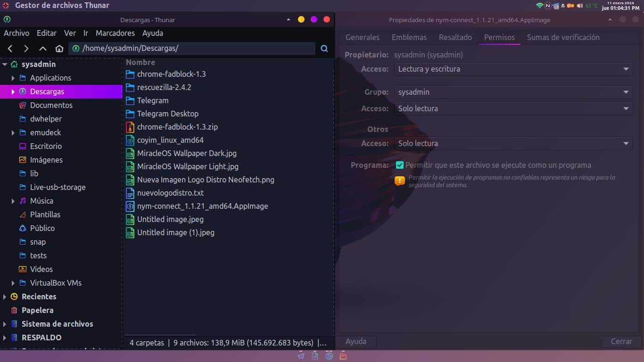
Task: Expand the Applications folder in tree
Action: 13,78
